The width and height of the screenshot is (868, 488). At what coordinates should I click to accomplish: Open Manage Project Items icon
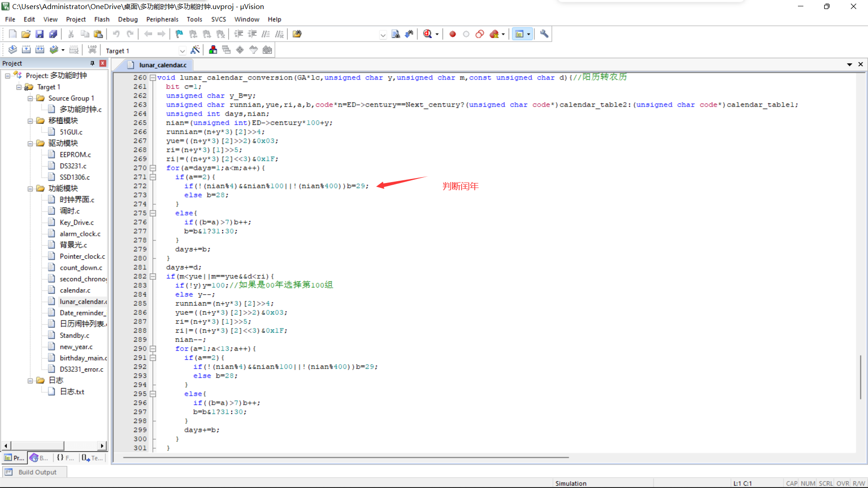(x=213, y=50)
